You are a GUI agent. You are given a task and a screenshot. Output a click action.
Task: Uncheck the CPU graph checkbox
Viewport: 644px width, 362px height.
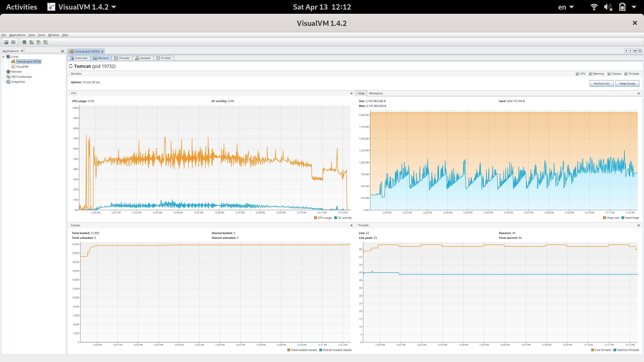coord(577,74)
